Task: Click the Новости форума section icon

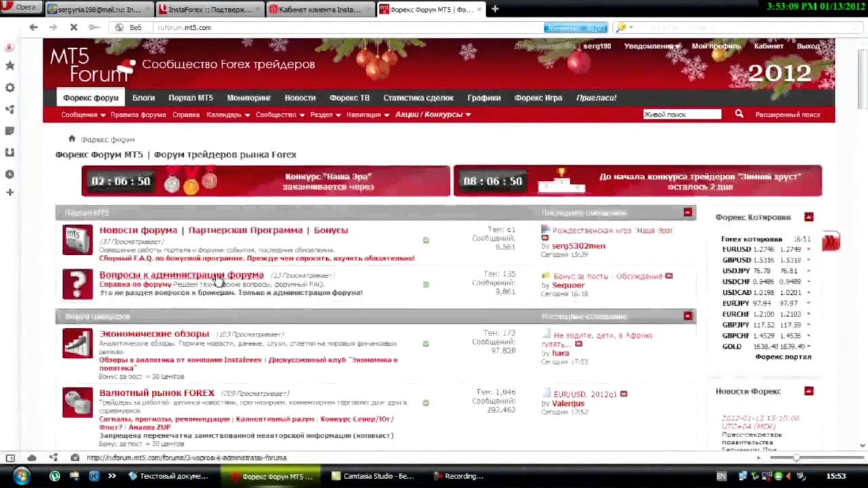Action: pyautogui.click(x=77, y=240)
